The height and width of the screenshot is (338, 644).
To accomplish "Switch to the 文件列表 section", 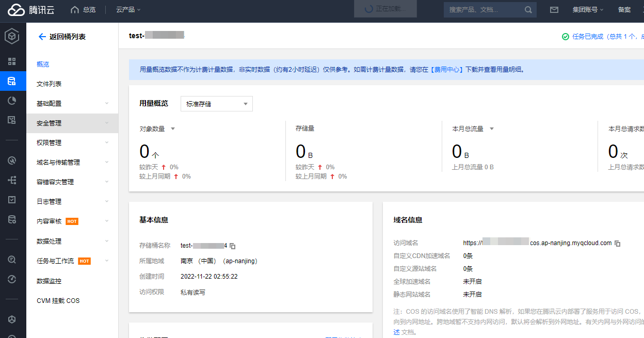I will point(50,84).
